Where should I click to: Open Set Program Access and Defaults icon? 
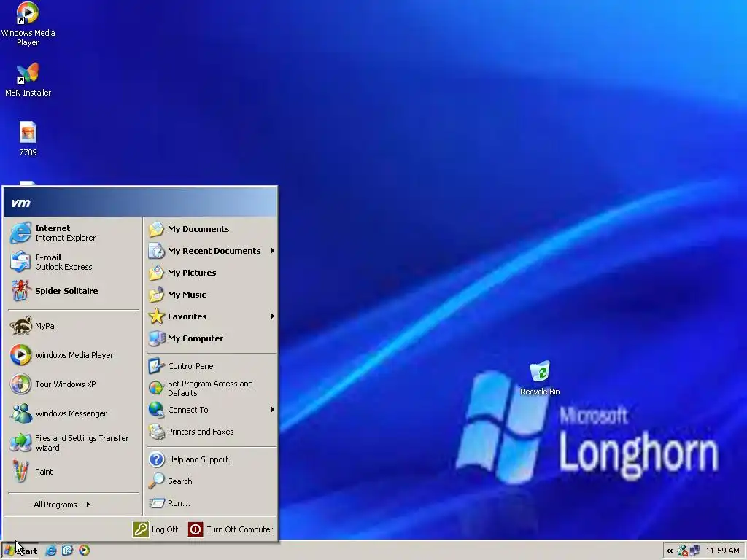pyautogui.click(x=156, y=388)
